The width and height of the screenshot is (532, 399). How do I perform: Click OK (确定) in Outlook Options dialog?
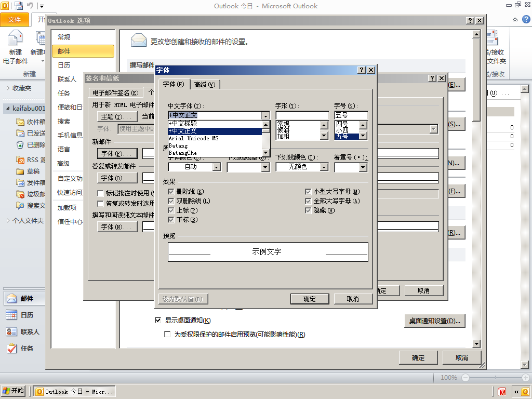pos(418,357)
